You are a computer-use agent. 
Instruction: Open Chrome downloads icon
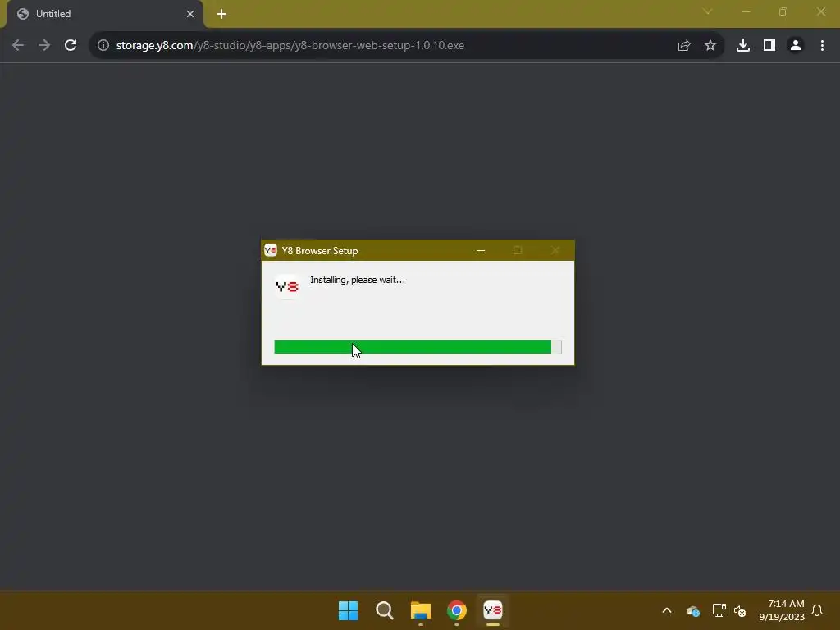click(743, 46)
